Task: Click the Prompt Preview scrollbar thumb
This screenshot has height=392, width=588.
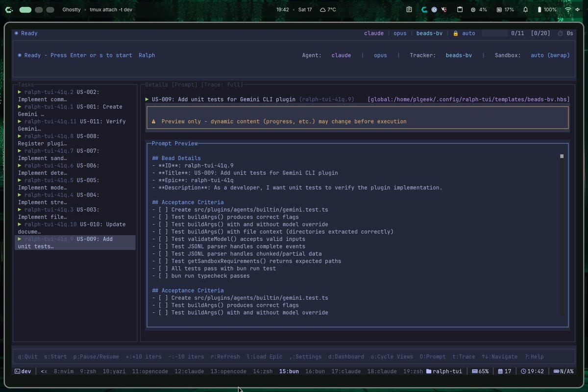Action: click(x=562, y=156)
